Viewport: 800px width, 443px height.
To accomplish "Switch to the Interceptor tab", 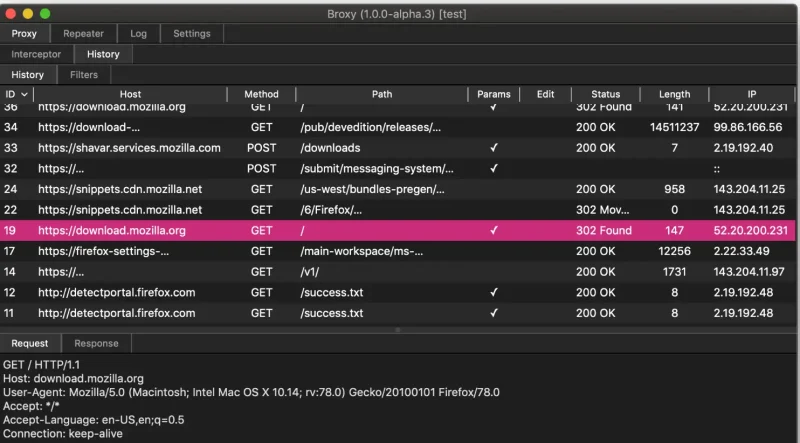I will click(36, 54).
